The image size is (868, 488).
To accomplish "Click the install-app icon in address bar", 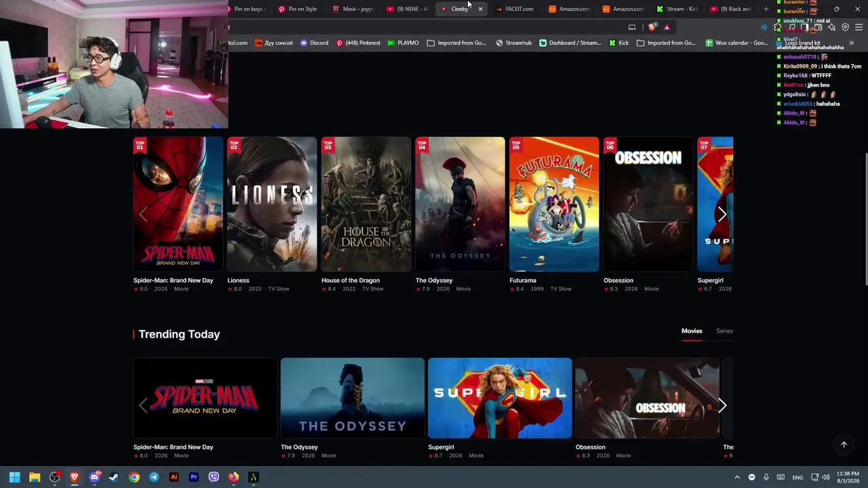I will (632, 27).
